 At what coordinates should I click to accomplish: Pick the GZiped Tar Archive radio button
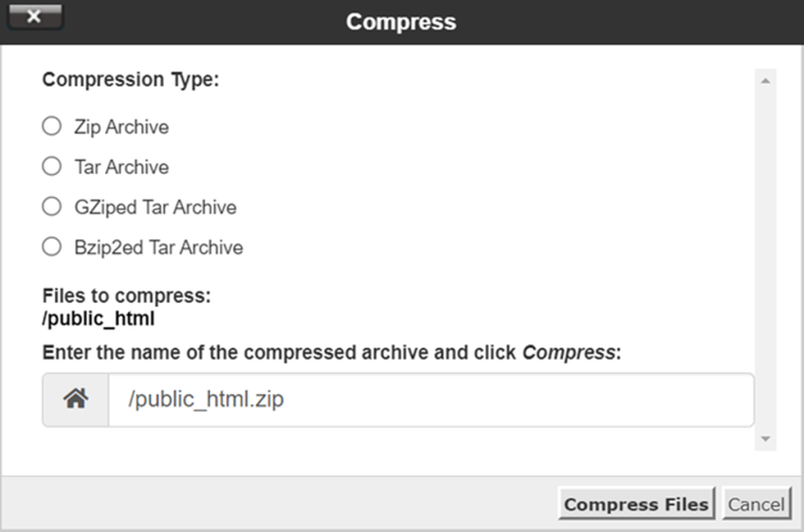point(52,207)
